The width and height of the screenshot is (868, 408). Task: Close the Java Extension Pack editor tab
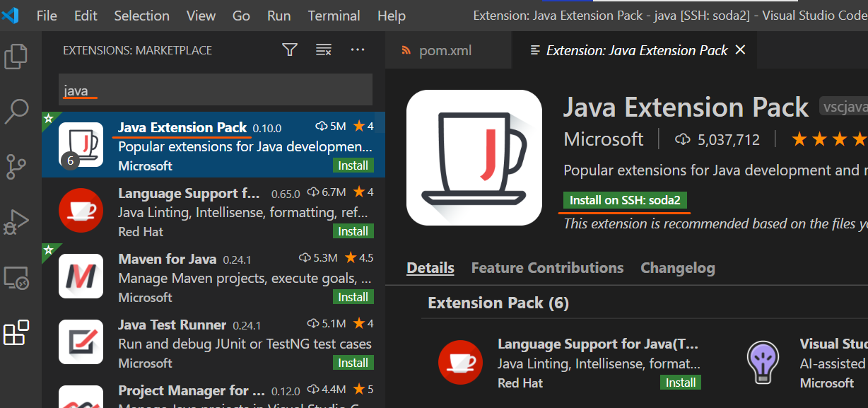(x=741, y=50)
